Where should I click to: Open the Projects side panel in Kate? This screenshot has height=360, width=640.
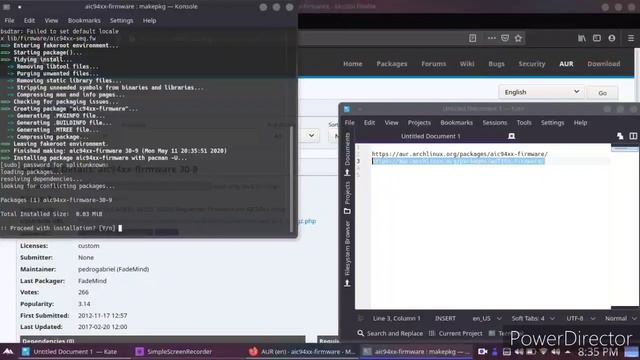[x=347, y=198]
